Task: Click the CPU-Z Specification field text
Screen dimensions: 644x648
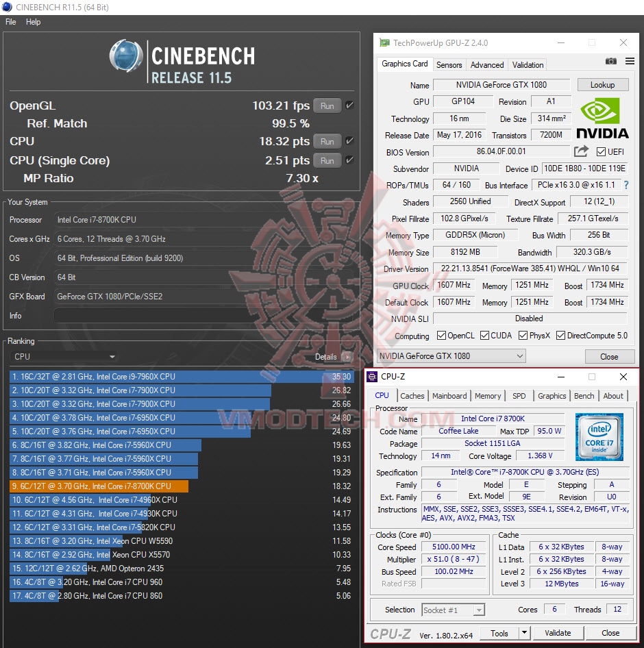Action: 525,472
